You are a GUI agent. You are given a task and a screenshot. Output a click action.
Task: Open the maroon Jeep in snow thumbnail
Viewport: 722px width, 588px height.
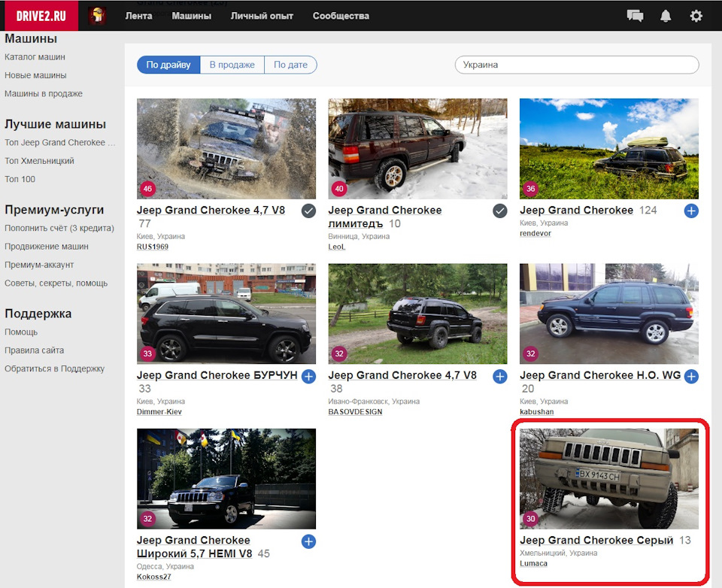pyautogui.click(x=417, y=148)
